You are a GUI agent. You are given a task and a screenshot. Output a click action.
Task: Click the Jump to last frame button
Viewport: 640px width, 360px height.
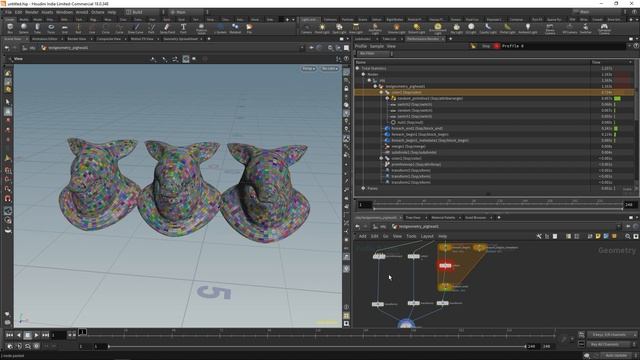[45, 335]
